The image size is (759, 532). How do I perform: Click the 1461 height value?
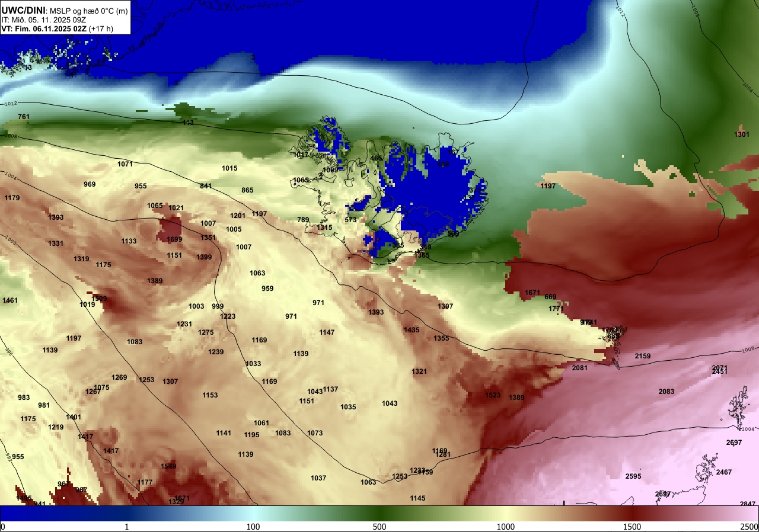(x=10, y=300)
